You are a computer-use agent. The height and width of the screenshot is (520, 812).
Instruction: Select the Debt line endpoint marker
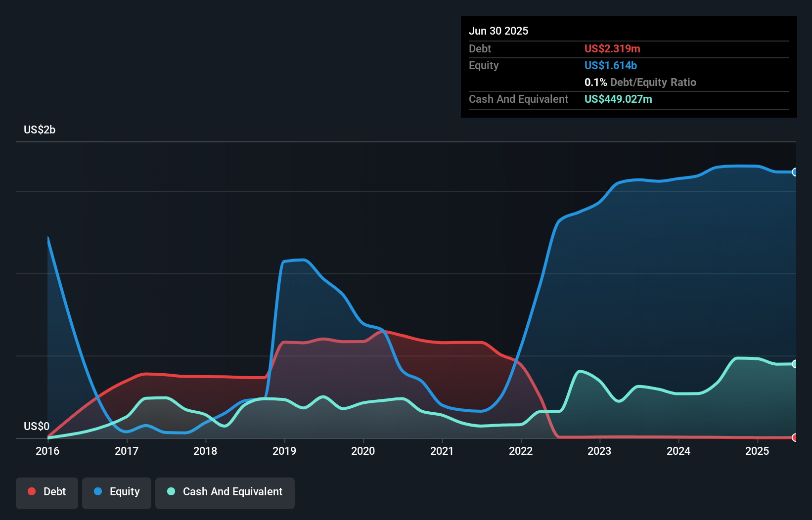tap(794, 438)
